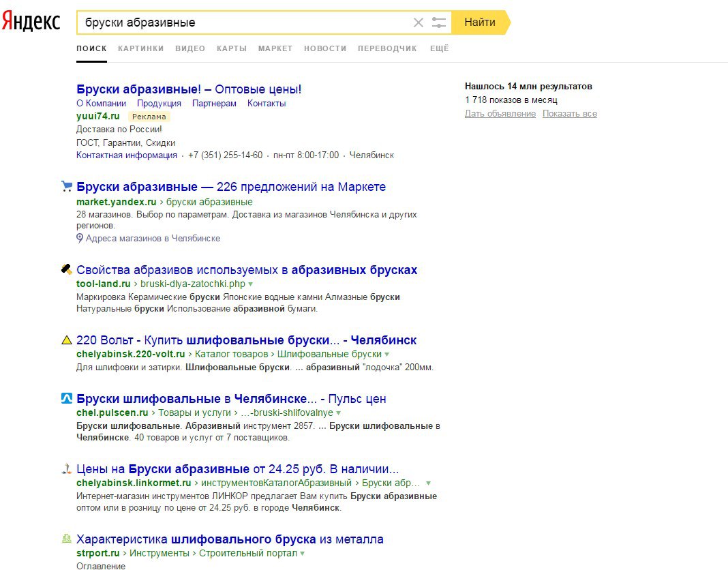Screen dimensions: 728x570
Task: Switch to the Картинки tab
Action: (x=140, y=48)
